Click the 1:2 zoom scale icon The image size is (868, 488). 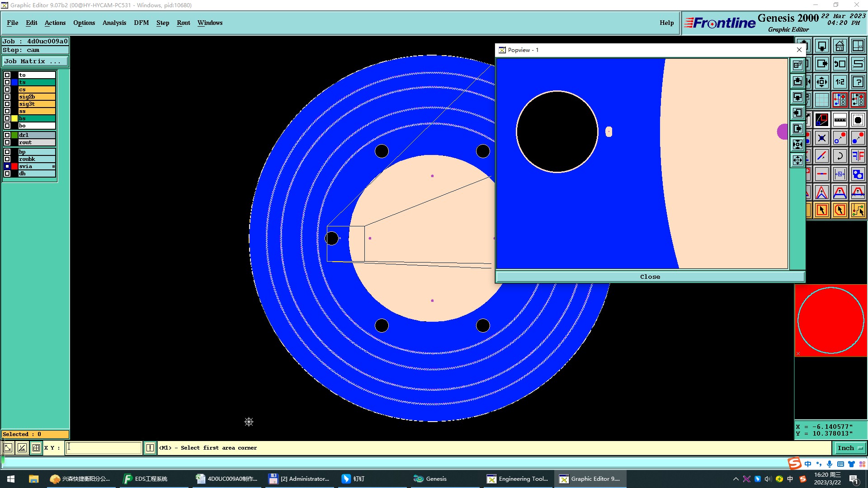840,82
